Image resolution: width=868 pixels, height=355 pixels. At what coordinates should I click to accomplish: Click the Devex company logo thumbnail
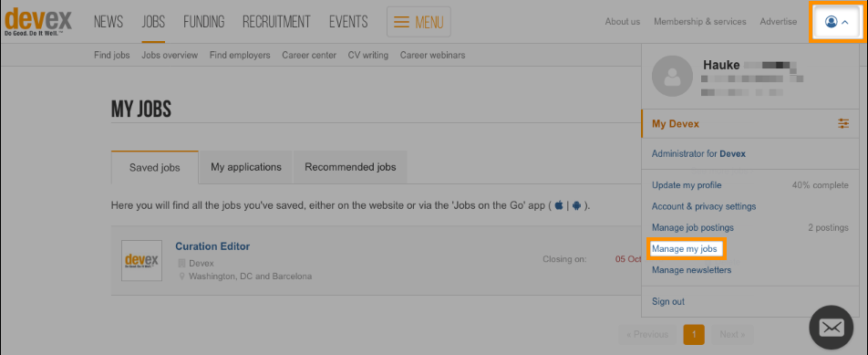pyautogui.click(x=141, y=260)
